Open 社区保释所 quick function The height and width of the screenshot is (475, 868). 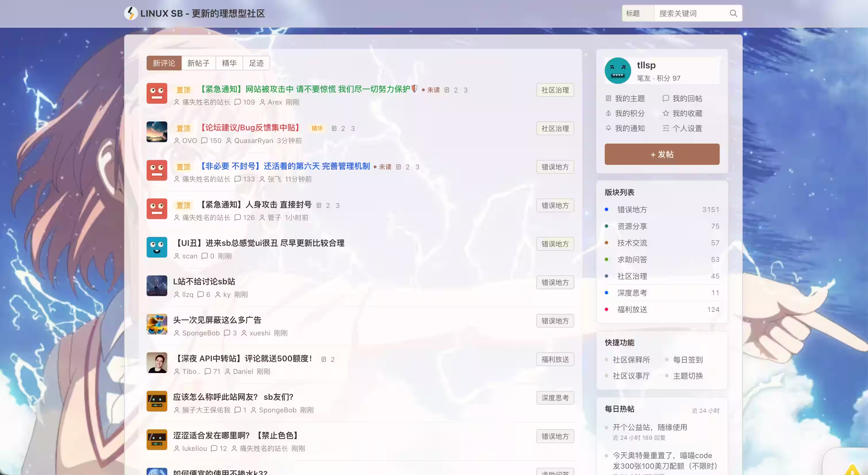pos(631,360)
